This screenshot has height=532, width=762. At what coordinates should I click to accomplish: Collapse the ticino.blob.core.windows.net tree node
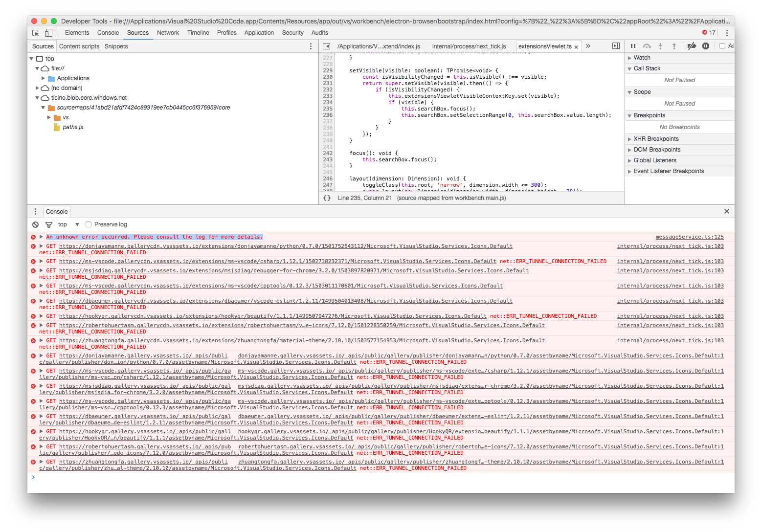(x=38, y=97)
